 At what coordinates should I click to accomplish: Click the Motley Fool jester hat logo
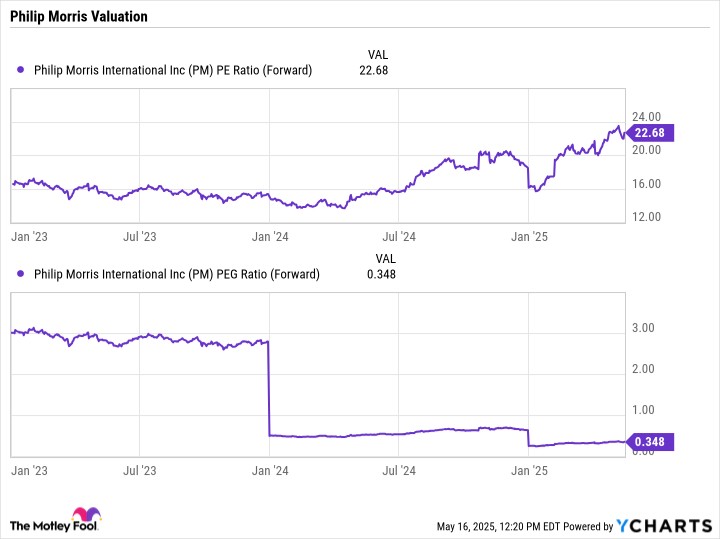coord(86,514)
